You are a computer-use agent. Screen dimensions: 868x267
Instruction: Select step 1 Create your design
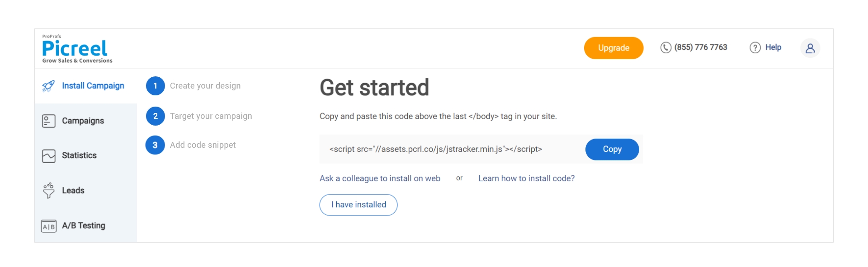pyautogui.click(x=205, y=86)
